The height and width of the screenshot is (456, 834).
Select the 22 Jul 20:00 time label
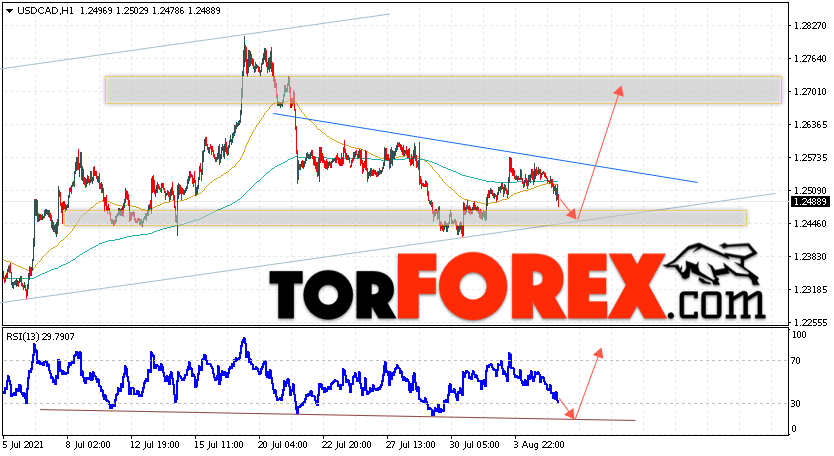pyautogui.click(x=346, y=444)
